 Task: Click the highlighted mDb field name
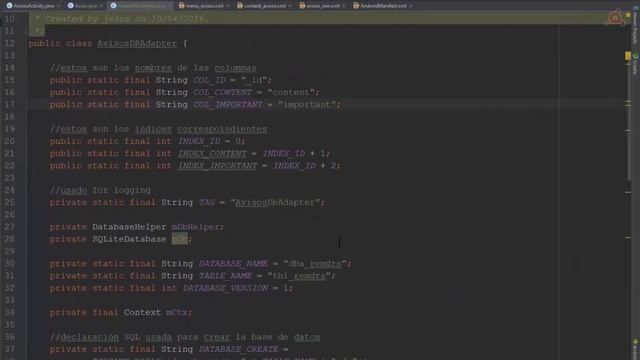click(180, 239)
